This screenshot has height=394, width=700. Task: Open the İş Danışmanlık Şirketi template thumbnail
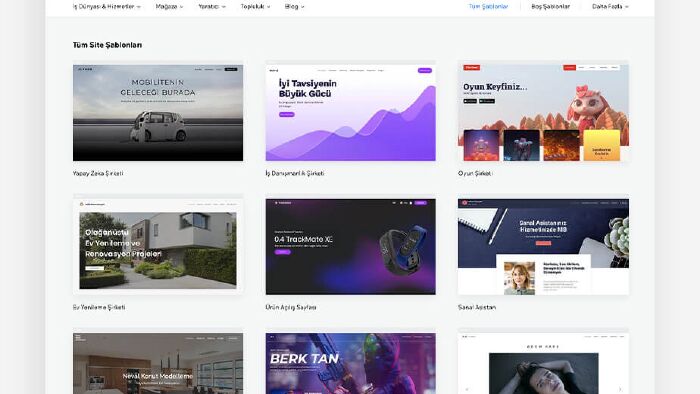[350, 113]
